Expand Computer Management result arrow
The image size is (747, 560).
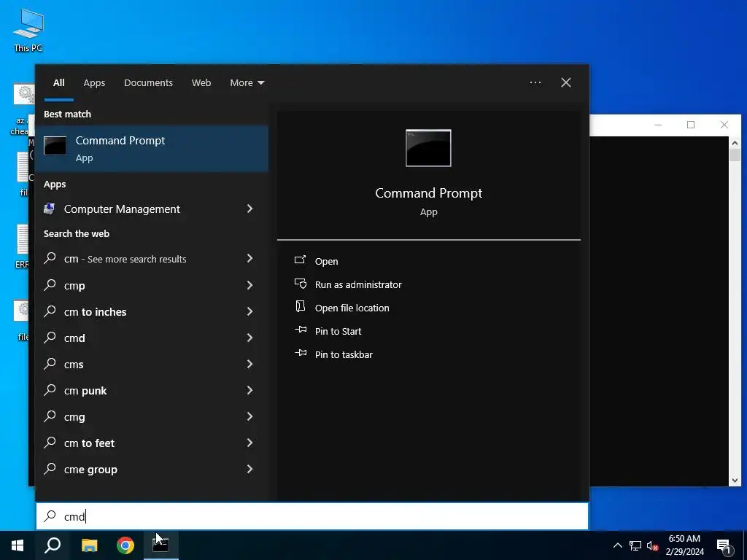coord(249,209)
